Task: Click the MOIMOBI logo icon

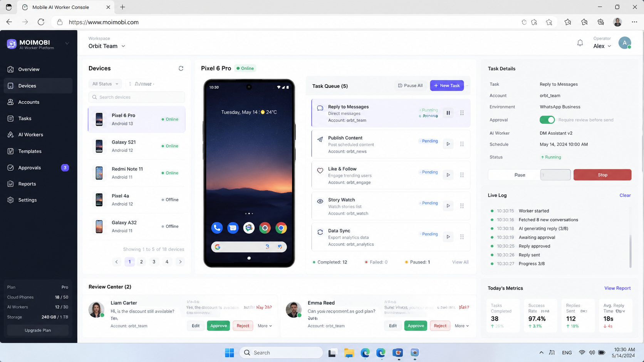Action: coord(12,44)
